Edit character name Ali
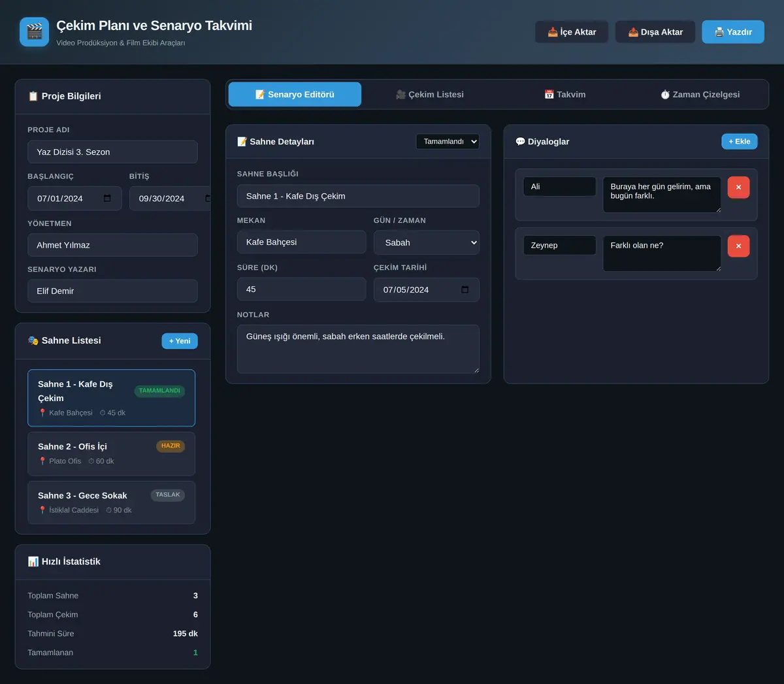Viewport: 784px width, 684px height. [559, 186]
